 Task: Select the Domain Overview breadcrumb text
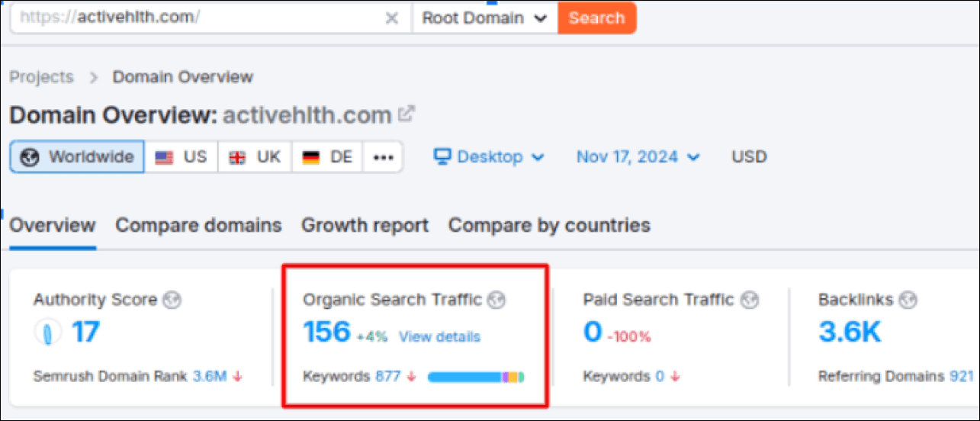click(183, 77)
